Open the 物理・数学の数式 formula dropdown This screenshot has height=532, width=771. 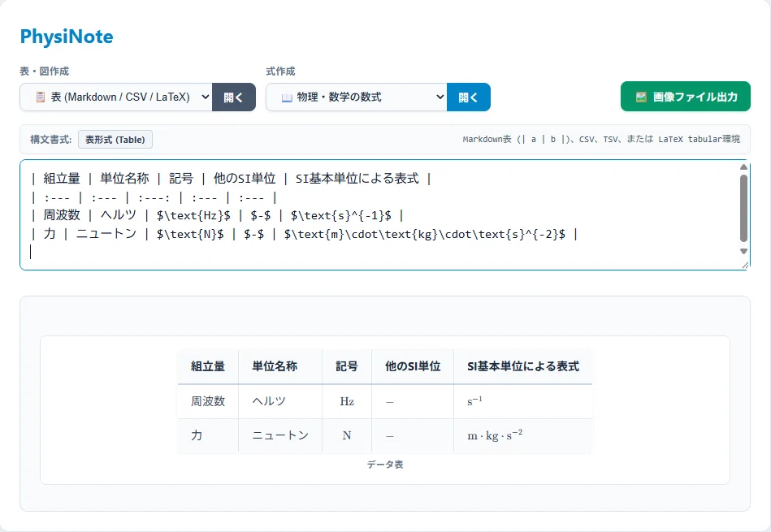click(x=357, y=97)
